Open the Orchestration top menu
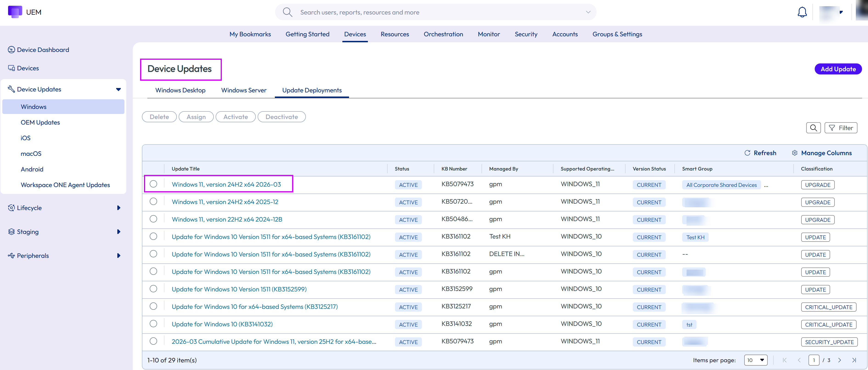This screenshot has width=868, height=370. pos(443,34)
